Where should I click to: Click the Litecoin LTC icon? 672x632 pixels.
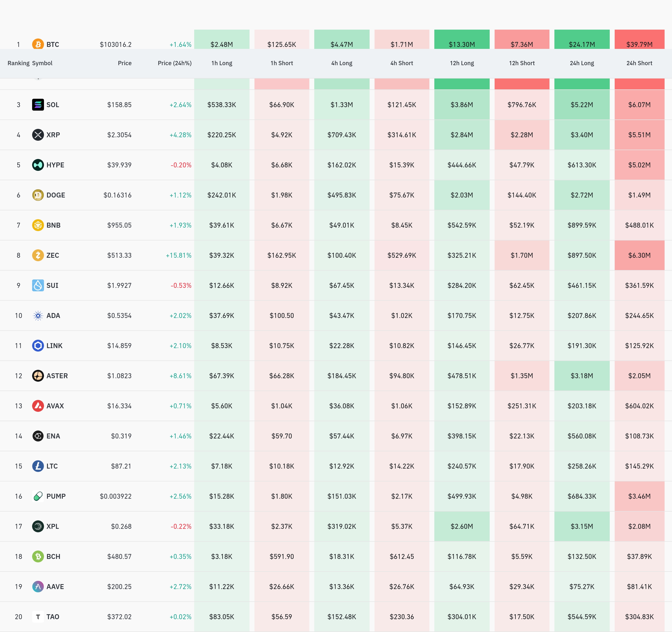tap(38, 466)
